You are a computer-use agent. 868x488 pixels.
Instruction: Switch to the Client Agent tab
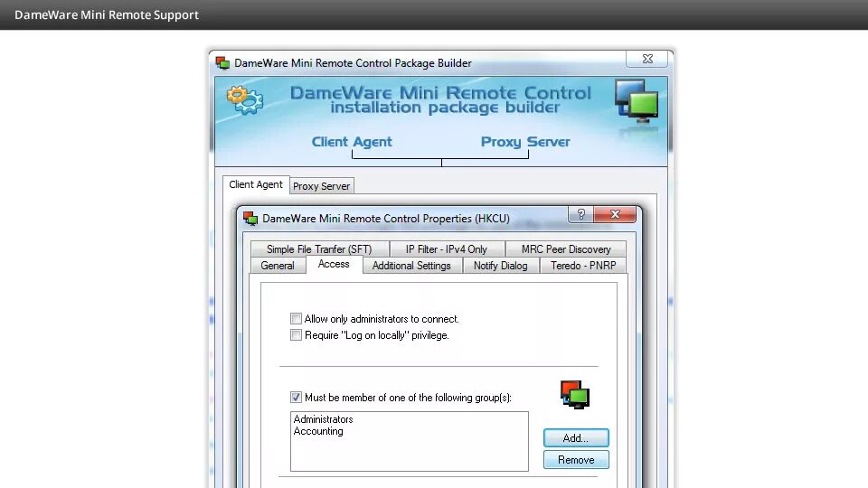(256, 184)
